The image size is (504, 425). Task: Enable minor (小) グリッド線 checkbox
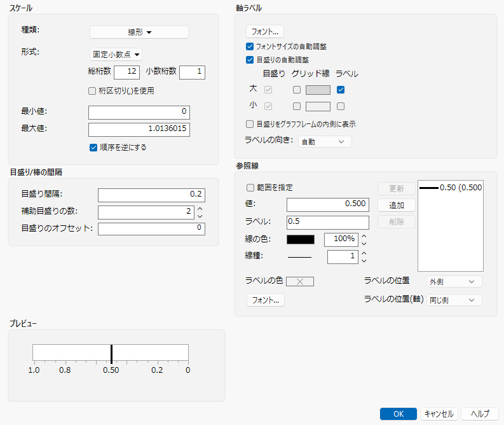[x=297, y=106]
